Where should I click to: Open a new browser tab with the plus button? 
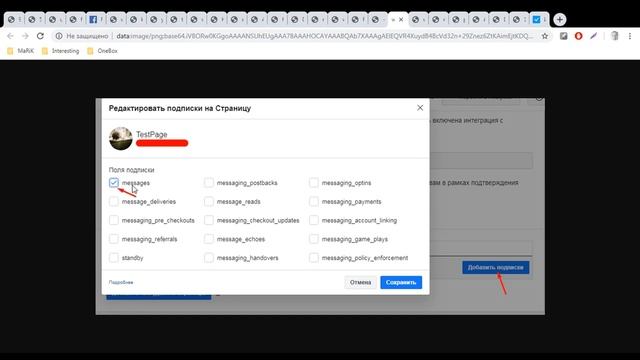[x=560, y=19]
